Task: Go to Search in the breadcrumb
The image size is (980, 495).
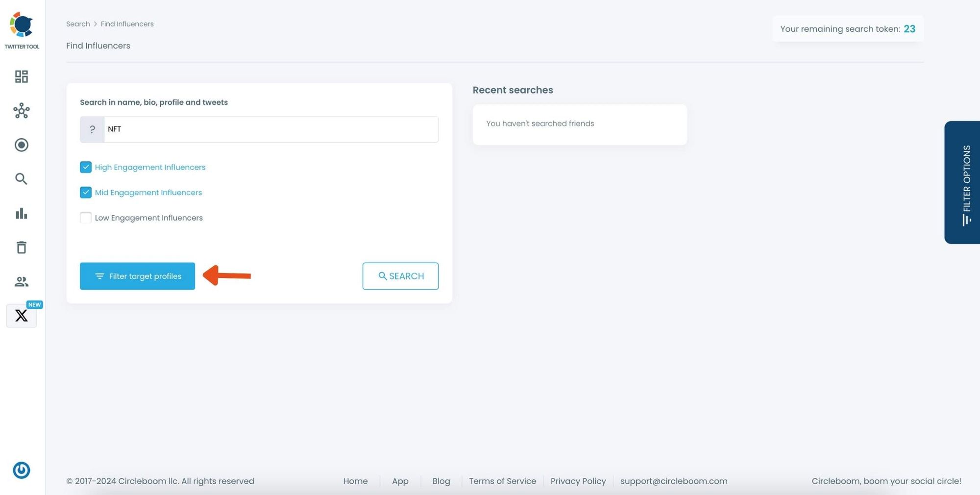Action: [x=78, y=24]
